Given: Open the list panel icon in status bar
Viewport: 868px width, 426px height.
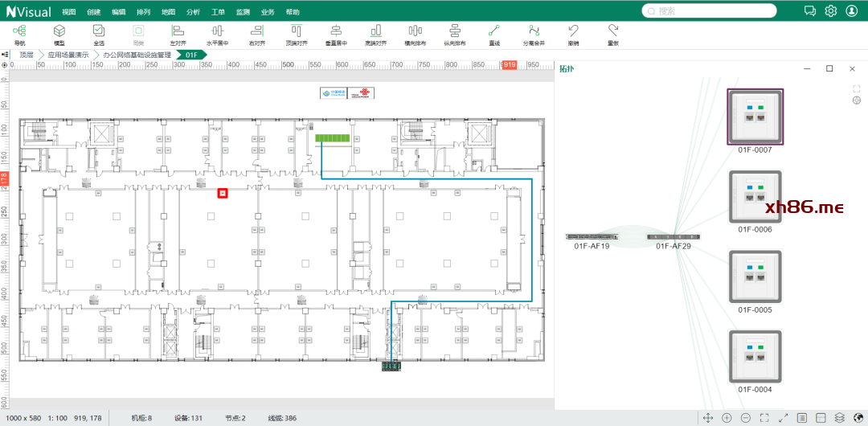Looking at the screenshot, I should click(802, 418).
